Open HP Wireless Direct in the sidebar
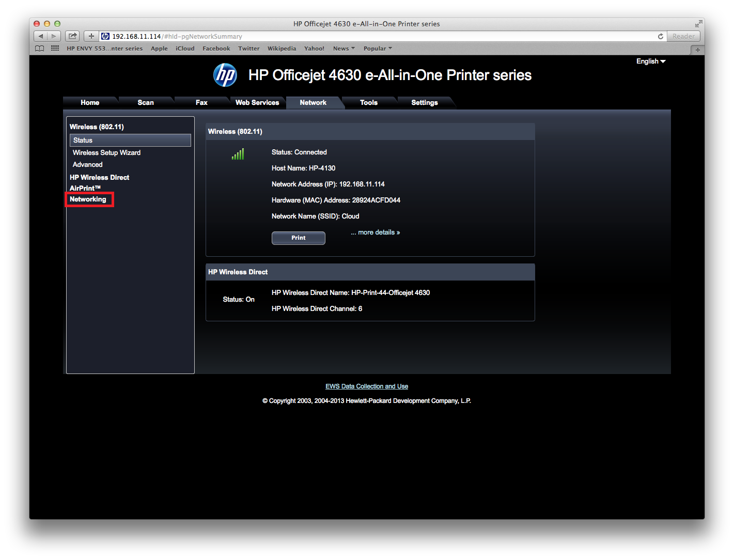This screenshot has width=734, height=560. 99,177
